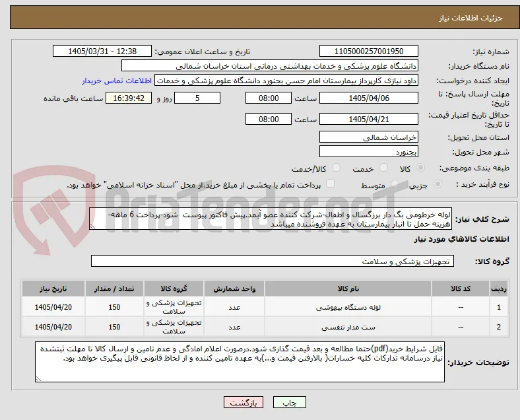Click the تاریخ نیاز column header
Viewport: 520px width, 420px height.
coord(53,289)
